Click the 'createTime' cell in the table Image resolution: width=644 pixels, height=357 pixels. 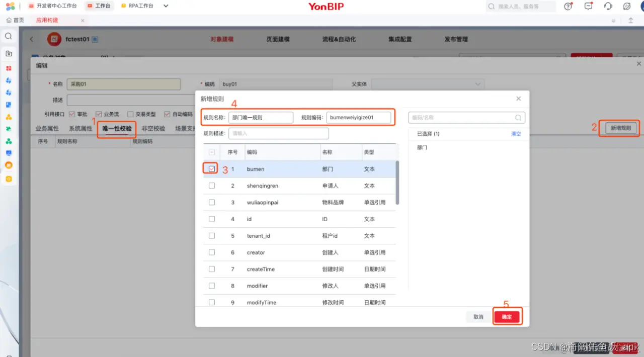pyautogui.click(x=261, y=269)
